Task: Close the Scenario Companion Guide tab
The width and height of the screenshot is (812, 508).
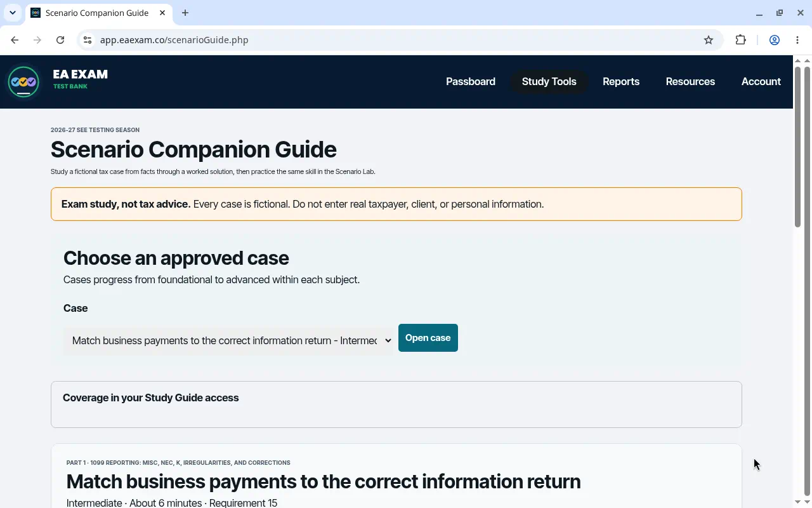Action: pyautogui.click(x=164, y=13)
